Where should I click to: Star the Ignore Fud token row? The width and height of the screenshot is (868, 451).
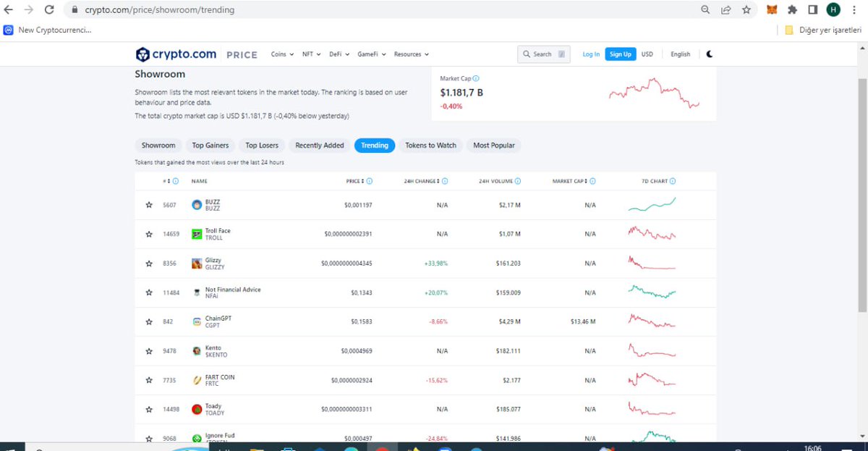(149, 438)
